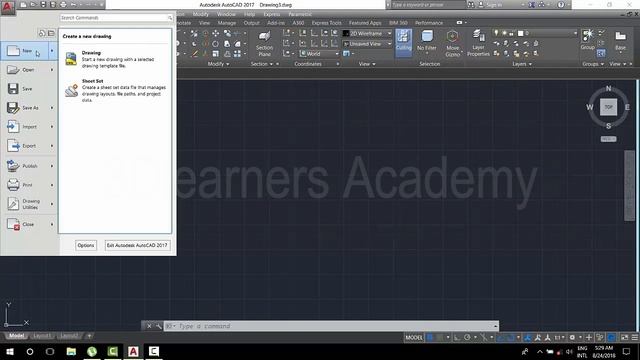Expand the Section panel title

pos(262,64)
